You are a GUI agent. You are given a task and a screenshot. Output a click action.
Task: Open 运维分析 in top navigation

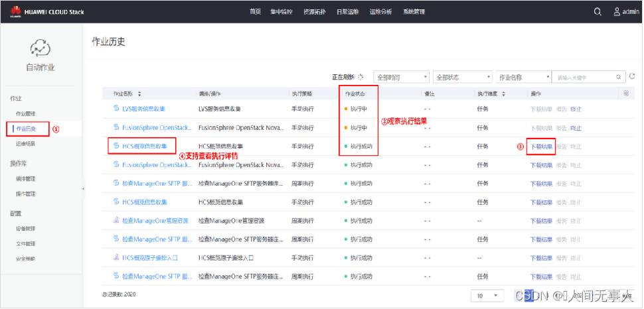(x=380, y=12)
